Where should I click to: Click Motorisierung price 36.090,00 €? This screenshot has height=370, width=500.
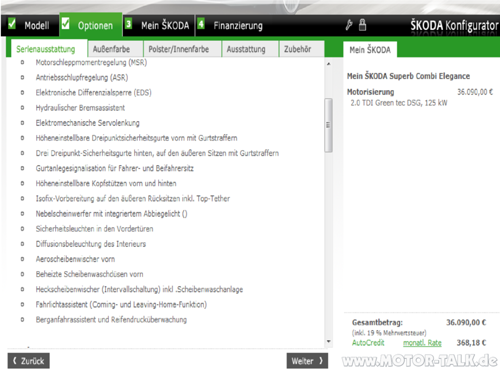[x=475, y=92]
